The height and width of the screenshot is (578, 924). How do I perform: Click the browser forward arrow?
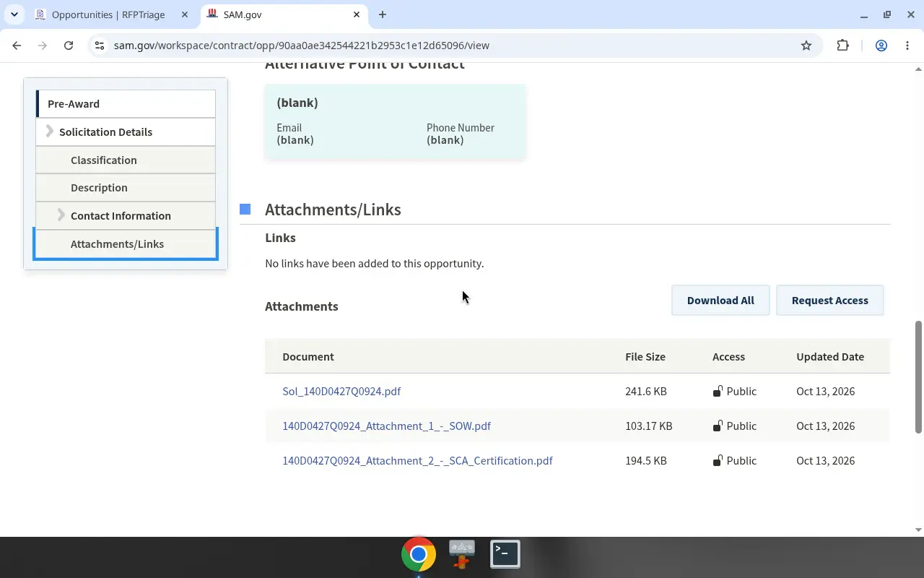43,45
